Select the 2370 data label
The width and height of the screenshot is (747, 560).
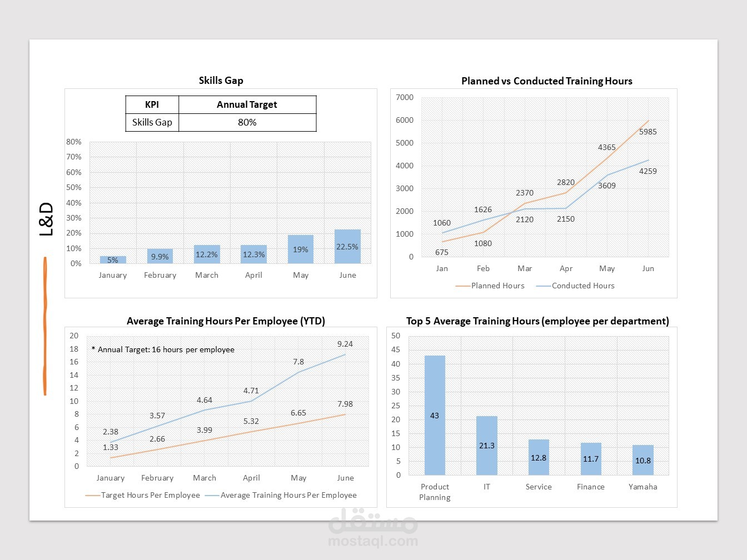[x=525, y=193]
